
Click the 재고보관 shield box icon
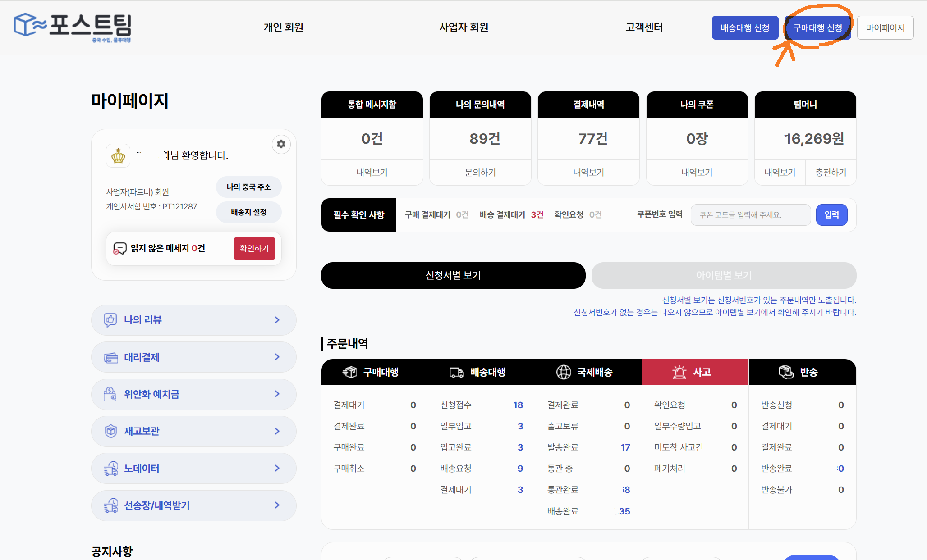pyautogui.click(x=110, y=431)
